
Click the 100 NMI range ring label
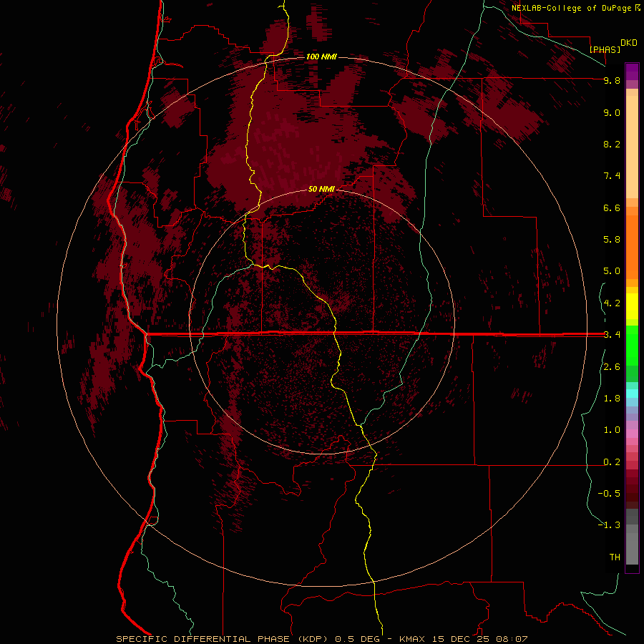tap(321, 57)
